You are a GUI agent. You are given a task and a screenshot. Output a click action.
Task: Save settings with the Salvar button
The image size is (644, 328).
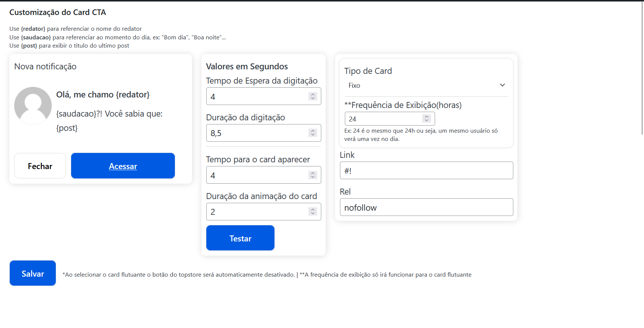[x=33, y=273]
